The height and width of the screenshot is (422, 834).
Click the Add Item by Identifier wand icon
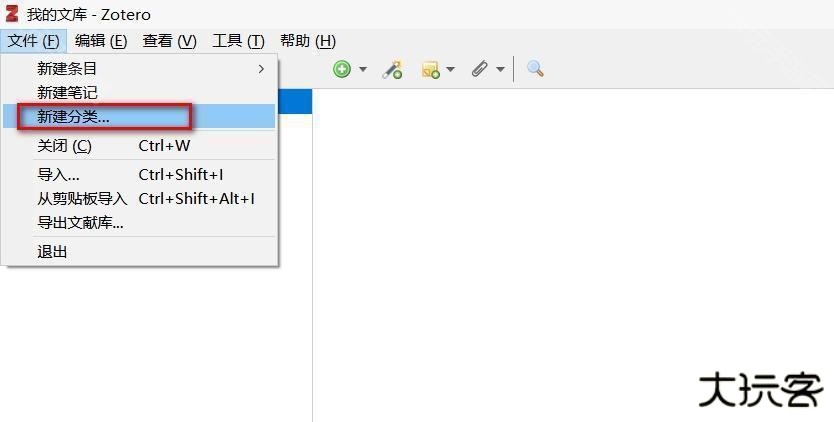tap(393, 69)
